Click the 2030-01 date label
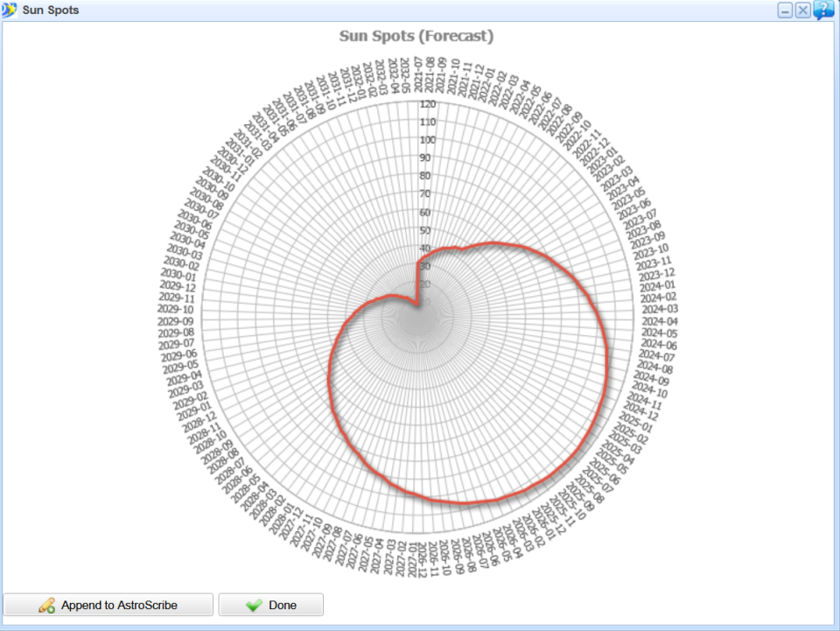The height and width of the screenshot is (631, 840). tap(178, 274)
